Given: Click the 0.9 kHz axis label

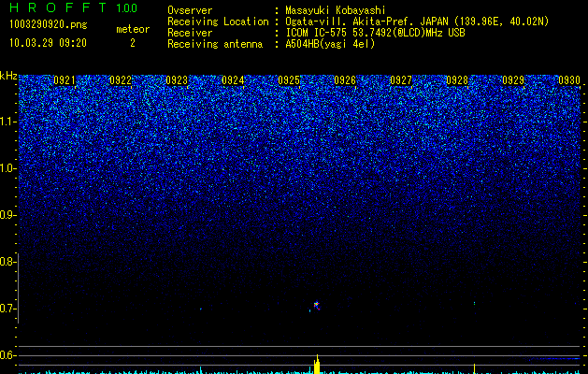Looking at the screenshot, I should (7, 215).
